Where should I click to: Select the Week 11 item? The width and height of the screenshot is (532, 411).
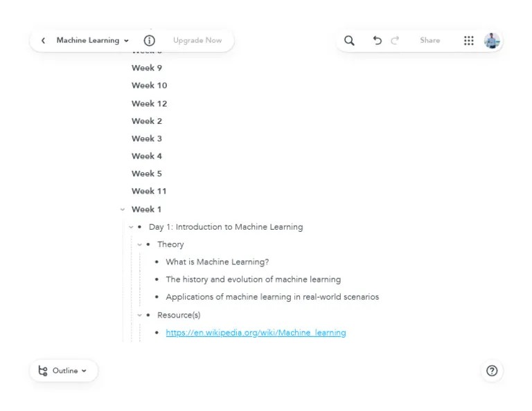[x=149, y=191]
